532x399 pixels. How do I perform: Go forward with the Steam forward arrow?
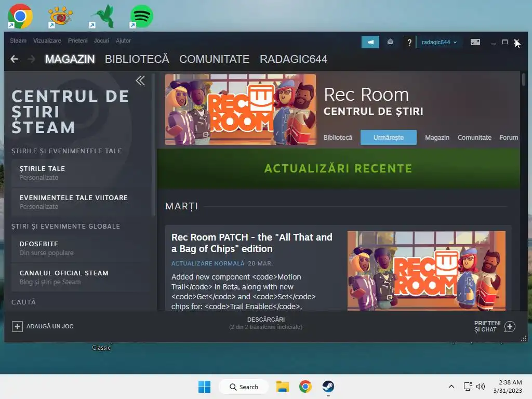(31, 59)
